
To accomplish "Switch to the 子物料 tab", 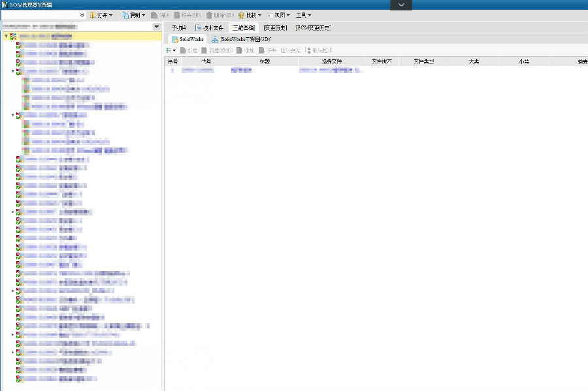I will tap(179, 28).
